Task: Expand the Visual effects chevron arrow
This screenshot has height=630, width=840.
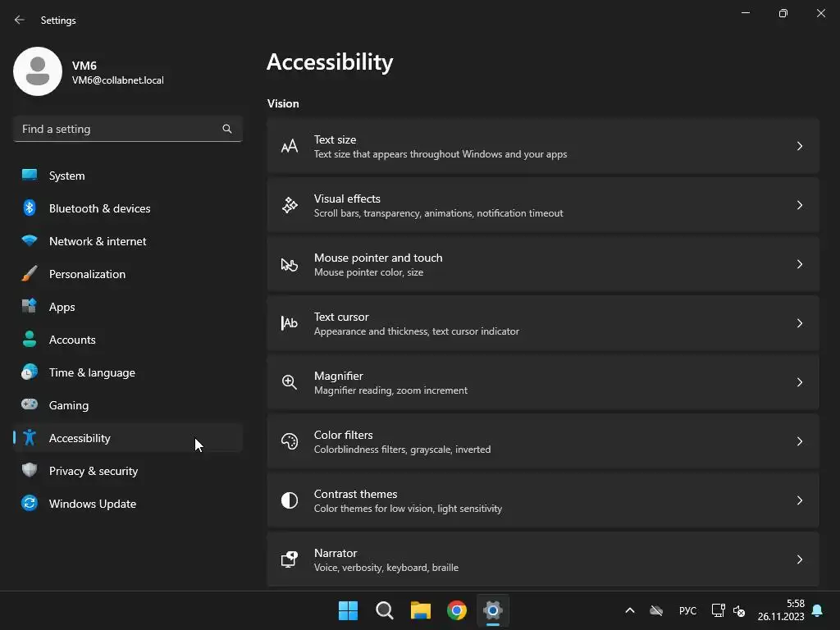Action: (x=799, y=205)
